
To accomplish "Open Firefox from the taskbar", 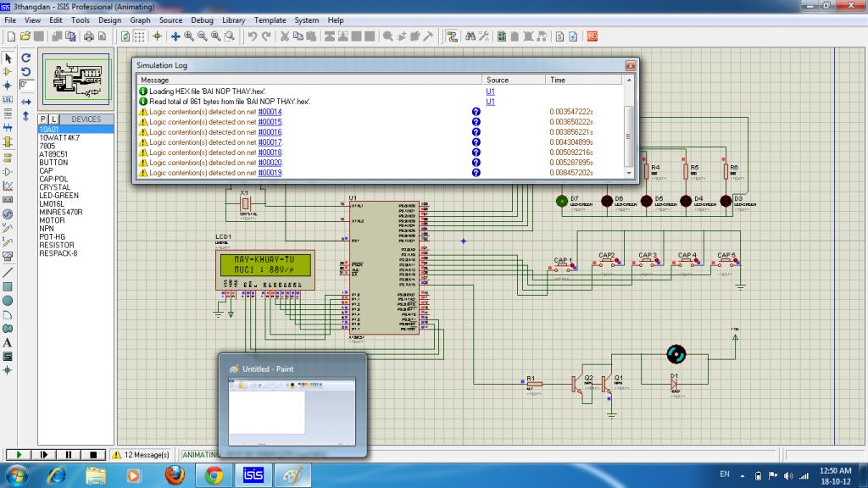I will click(x=174, y=475).
